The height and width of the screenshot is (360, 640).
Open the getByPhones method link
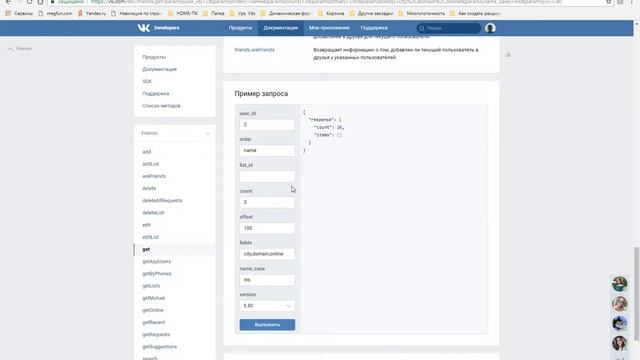coord(157,274)
